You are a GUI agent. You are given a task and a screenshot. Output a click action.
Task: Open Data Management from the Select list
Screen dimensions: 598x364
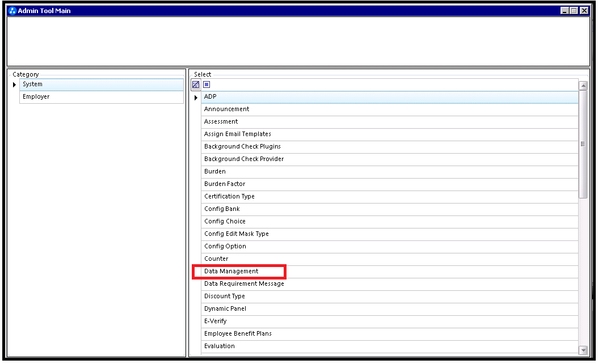point(390,272)
